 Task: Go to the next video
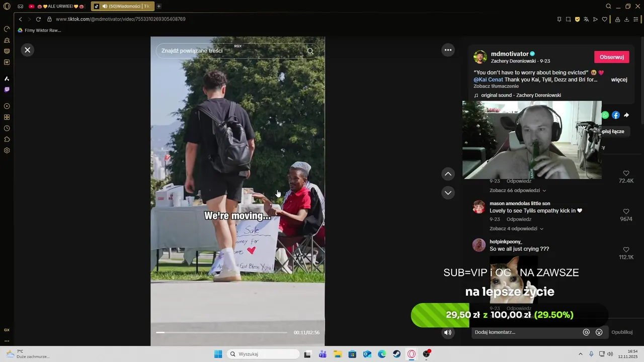click(x=448, y=193)
